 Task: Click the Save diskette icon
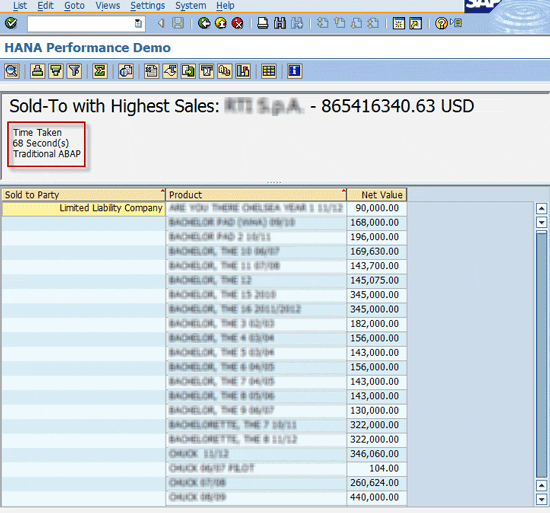[x=178, y=23]
